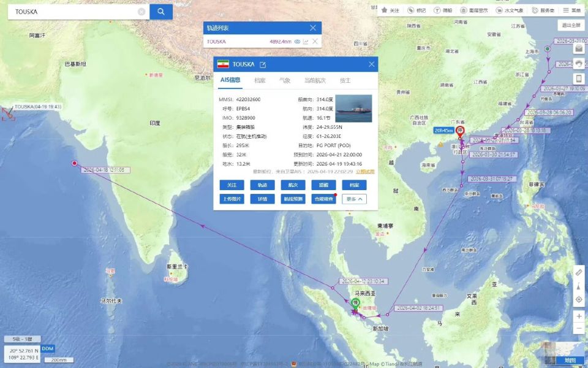Open track chart icon for TOUSKA
The width and height of the screenshot is (588, 368).
306,42
